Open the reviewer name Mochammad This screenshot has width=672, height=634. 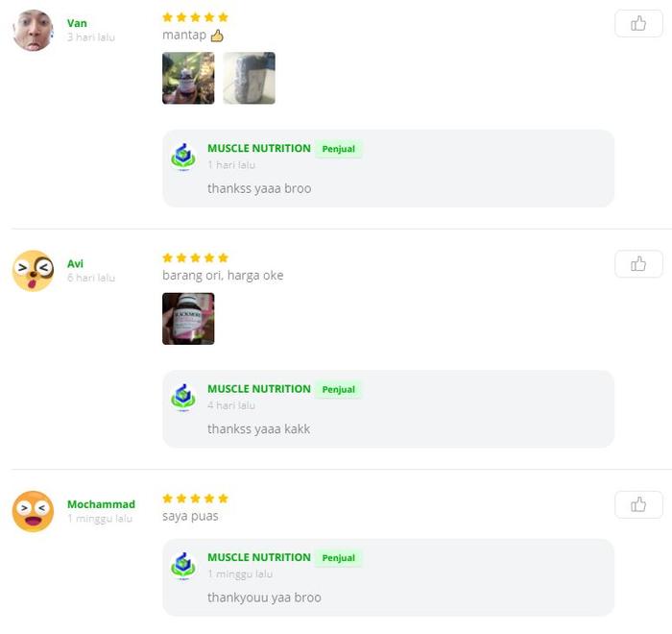pyautogui.click(x=101, y=504)
